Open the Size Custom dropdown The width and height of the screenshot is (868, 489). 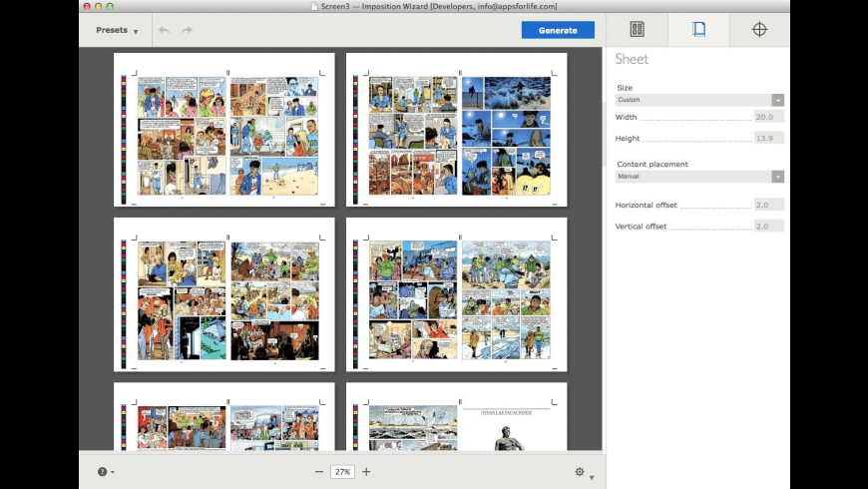pos(699,100)
